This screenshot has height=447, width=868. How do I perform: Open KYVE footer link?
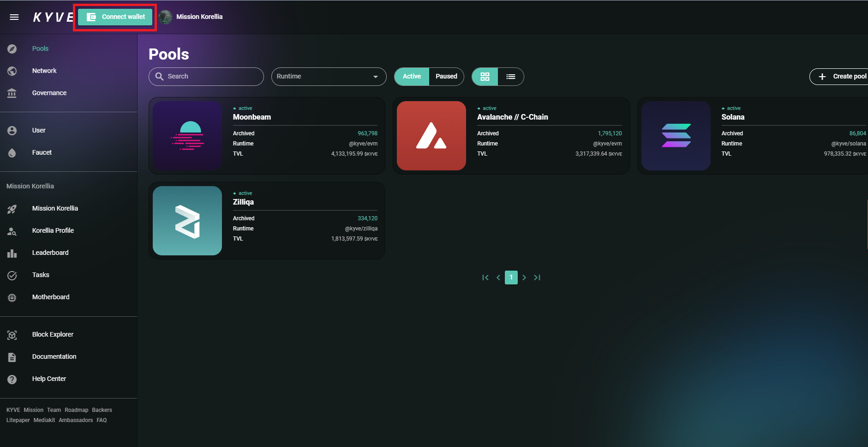[x=13, y=410]
